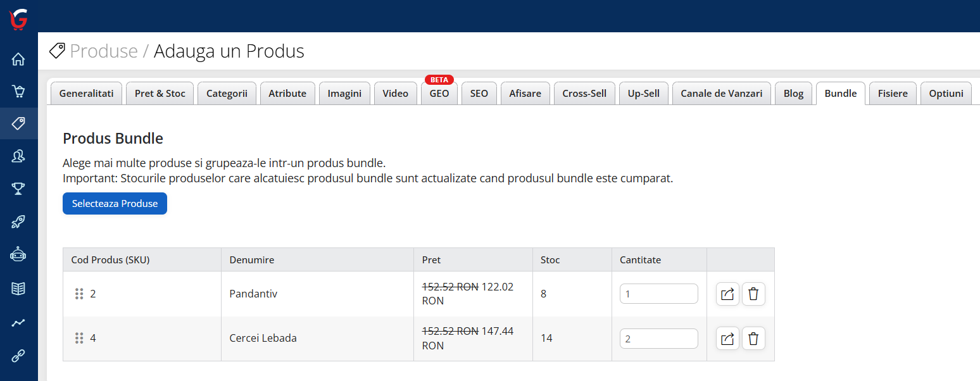Viewport: 980px width, 381px height.
Task: Open the trophy icon in the sidebar
Action: (18, 188)
